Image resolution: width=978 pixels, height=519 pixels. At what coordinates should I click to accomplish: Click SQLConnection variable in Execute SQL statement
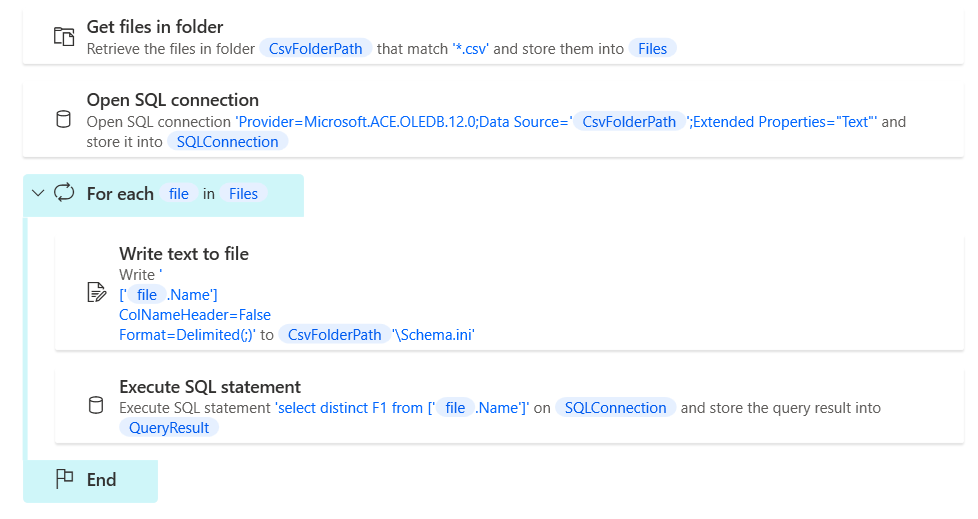pos(615,408)
